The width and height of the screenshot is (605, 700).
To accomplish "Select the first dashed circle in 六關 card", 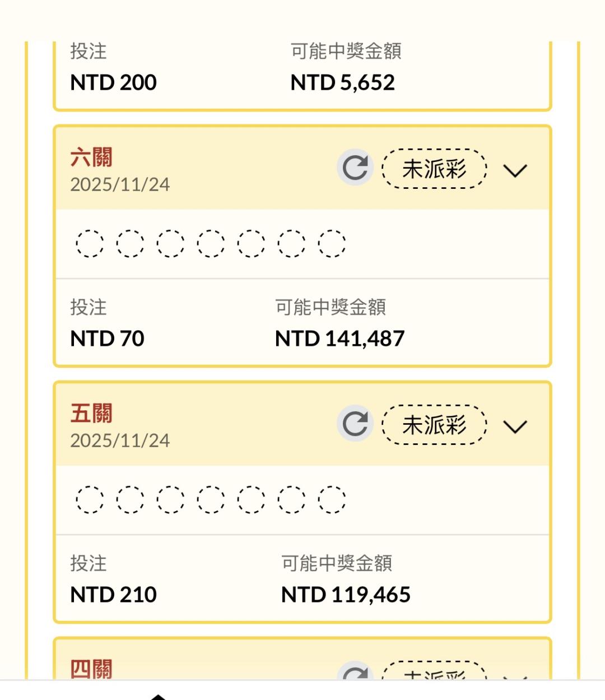I will pos(90,243).
